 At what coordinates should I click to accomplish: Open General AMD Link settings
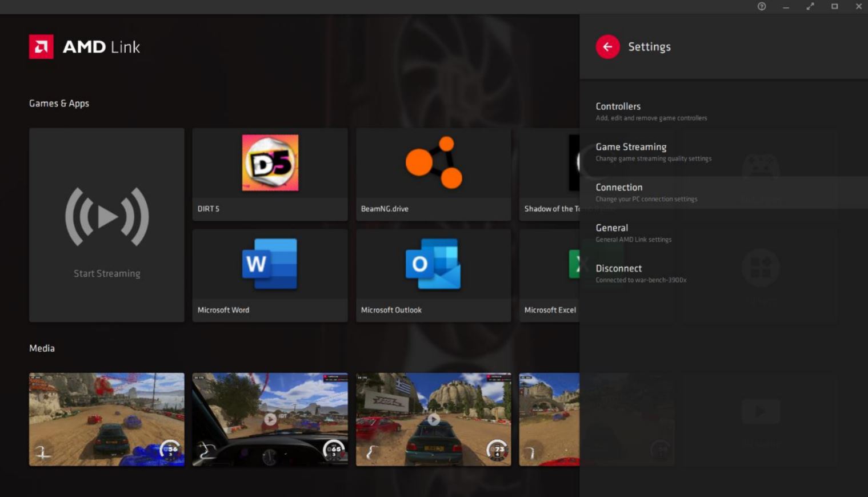[723, 233]
